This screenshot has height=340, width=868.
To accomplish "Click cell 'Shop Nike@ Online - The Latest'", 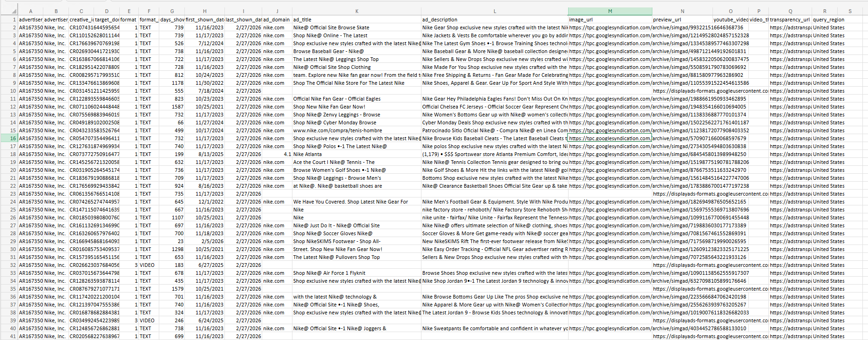I will click(357, 35).
